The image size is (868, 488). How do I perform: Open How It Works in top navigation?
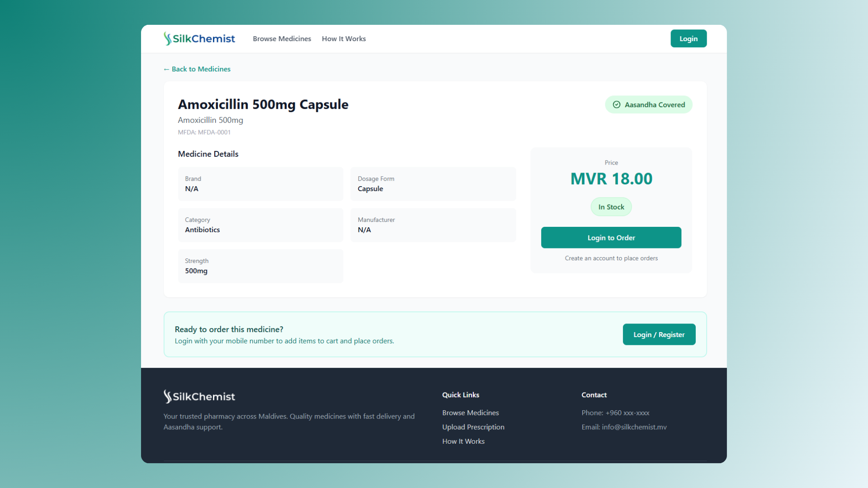click(344, 39)
